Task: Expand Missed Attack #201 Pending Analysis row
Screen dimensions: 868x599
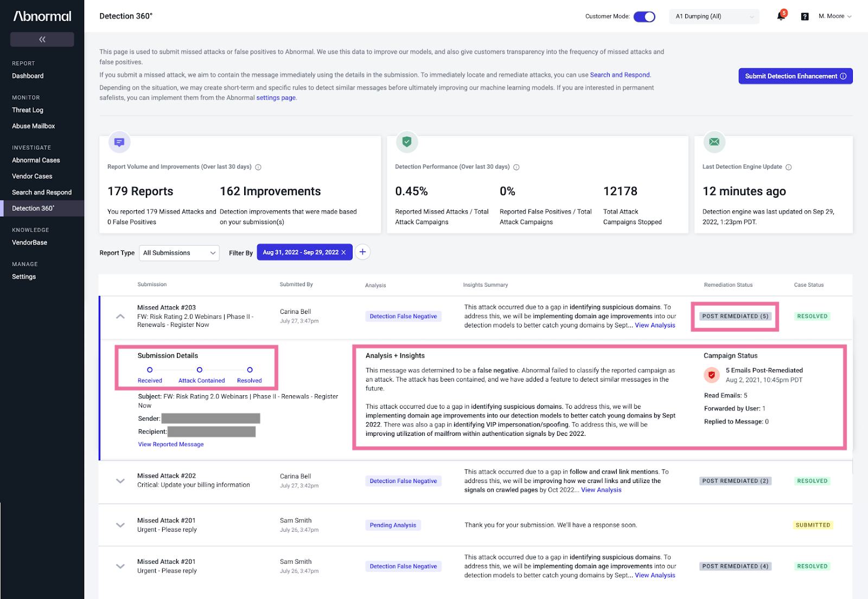Action: [120, 525]
